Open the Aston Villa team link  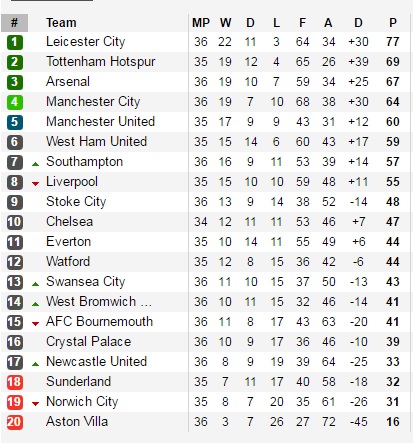pos(77,422)
